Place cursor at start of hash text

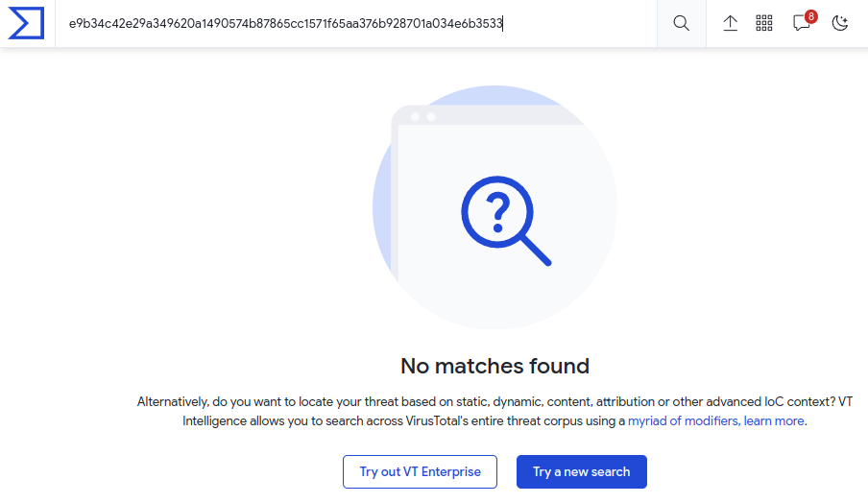click(x=69, y=23)
